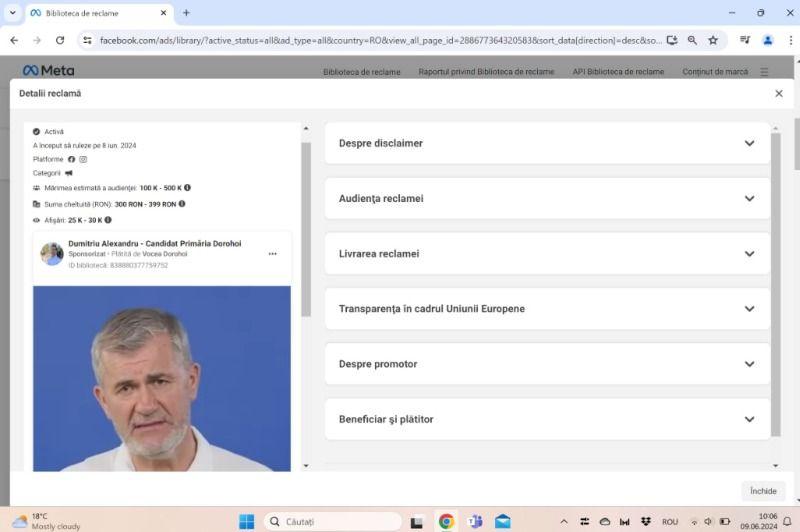Click the Facebook platform icon
This screenshot has height=532, width=800.
point(71,159)
